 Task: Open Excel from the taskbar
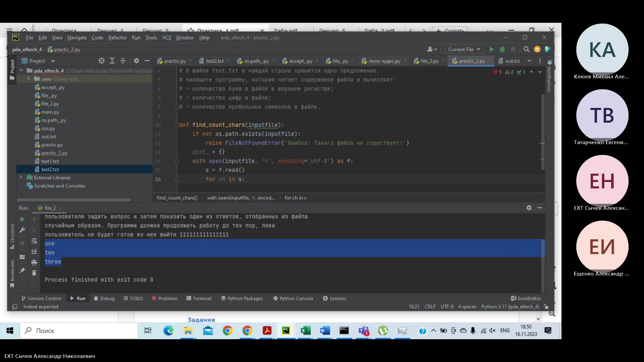pyautogui.click(x=305, y=330)
